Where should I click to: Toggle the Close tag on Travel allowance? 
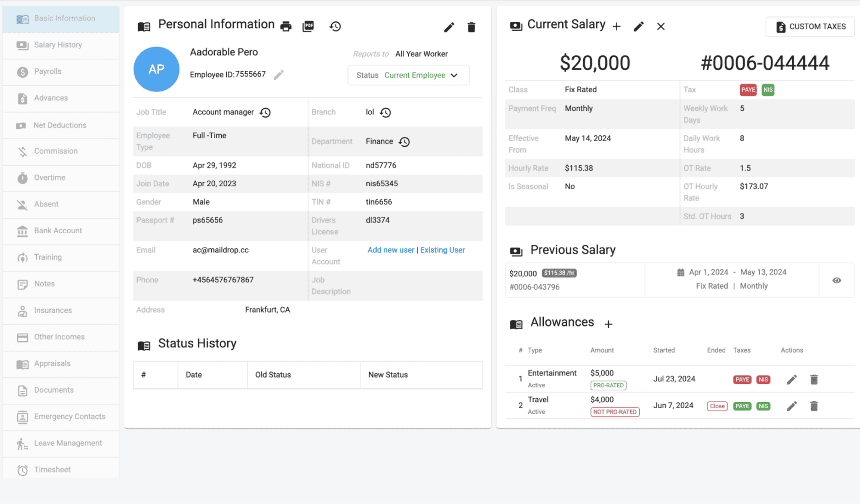click(717, 406)
